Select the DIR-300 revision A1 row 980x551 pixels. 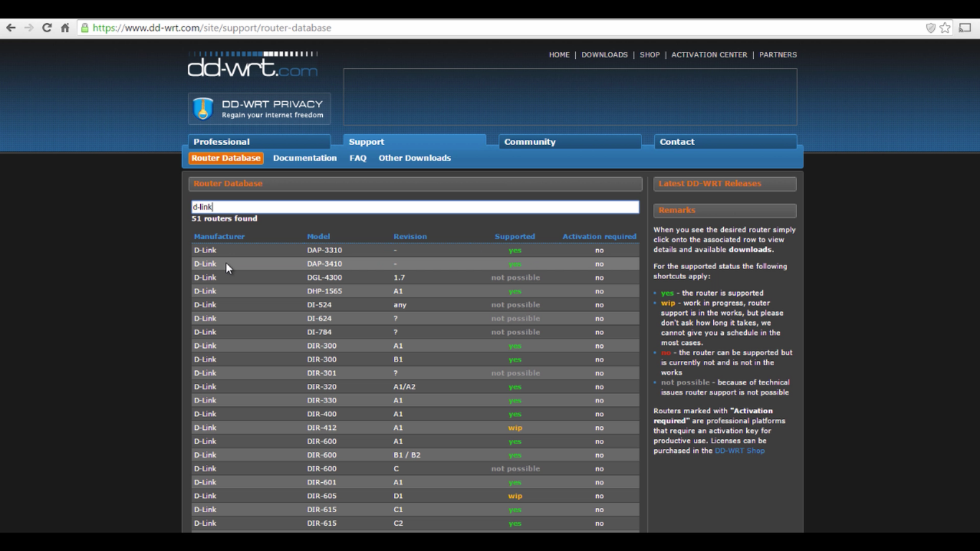(x=415, y=346)
